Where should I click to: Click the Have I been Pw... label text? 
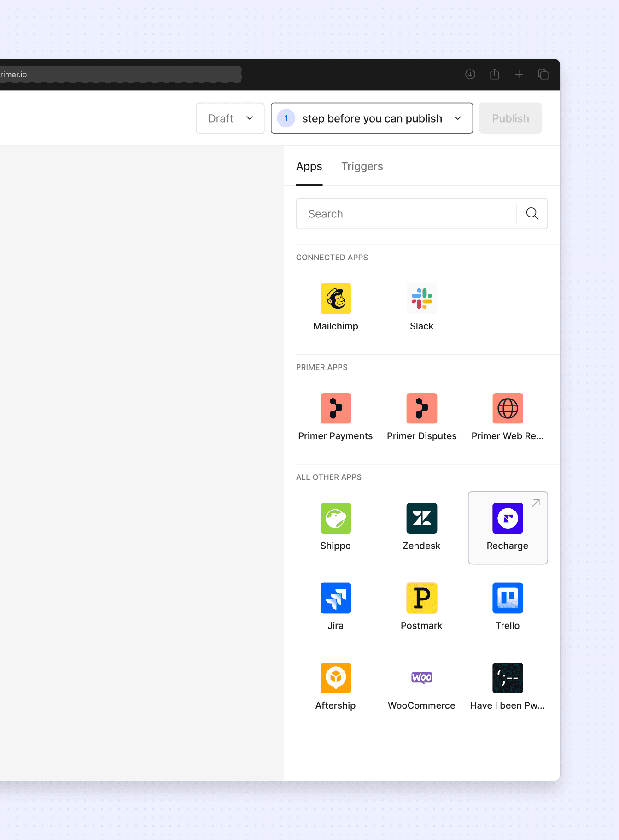[508, 705]
